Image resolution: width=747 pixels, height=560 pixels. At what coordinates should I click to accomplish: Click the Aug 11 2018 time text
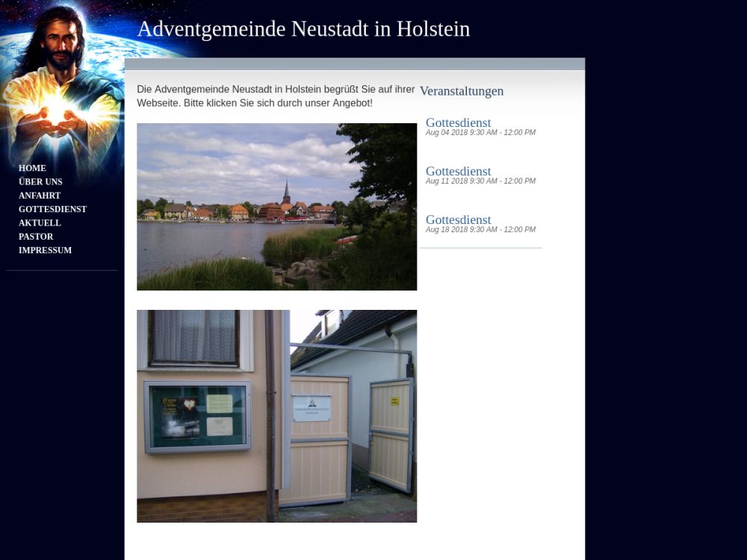click(x=480, y=181)
